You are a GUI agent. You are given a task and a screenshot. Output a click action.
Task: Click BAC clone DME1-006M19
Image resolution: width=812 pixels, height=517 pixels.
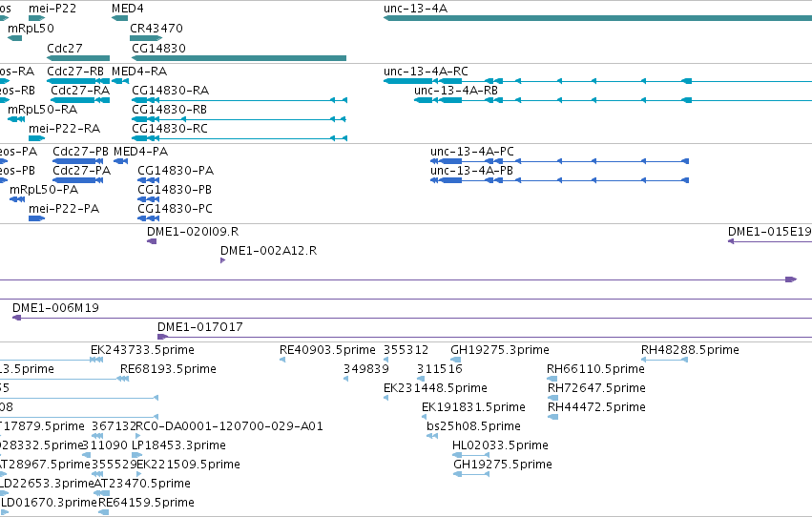412,318
